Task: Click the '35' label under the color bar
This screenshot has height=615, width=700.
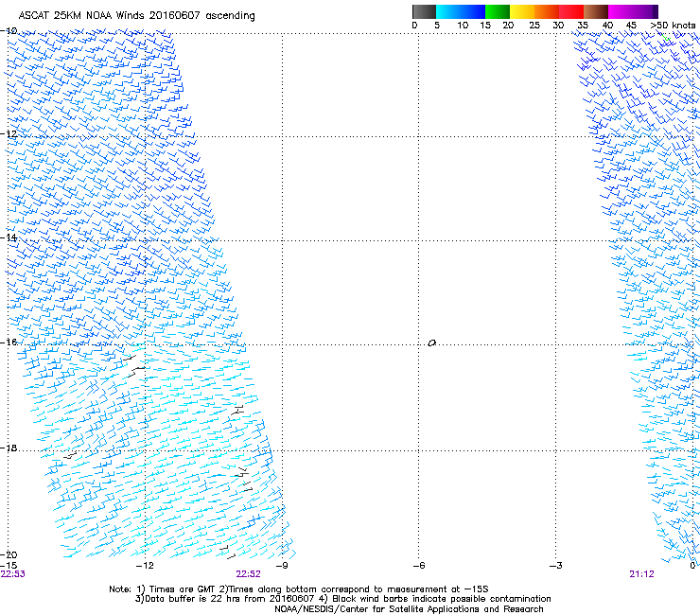Action: tap(583, 26)
